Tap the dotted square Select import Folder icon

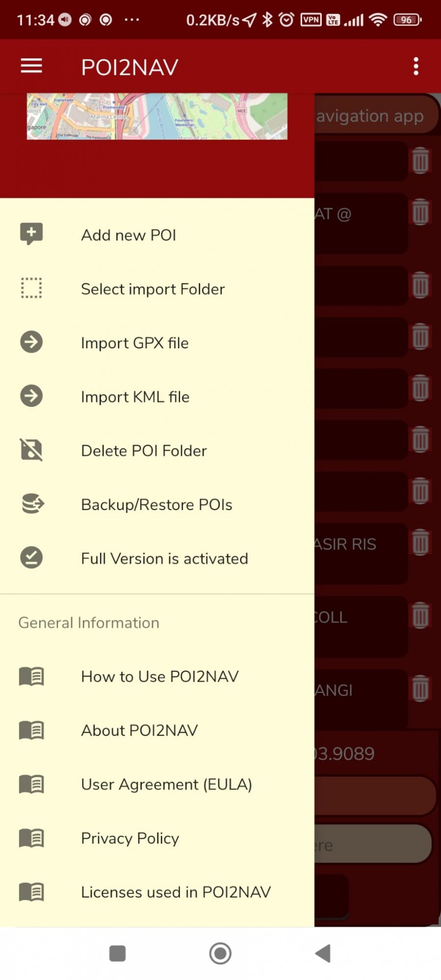[x=31, y=288]
